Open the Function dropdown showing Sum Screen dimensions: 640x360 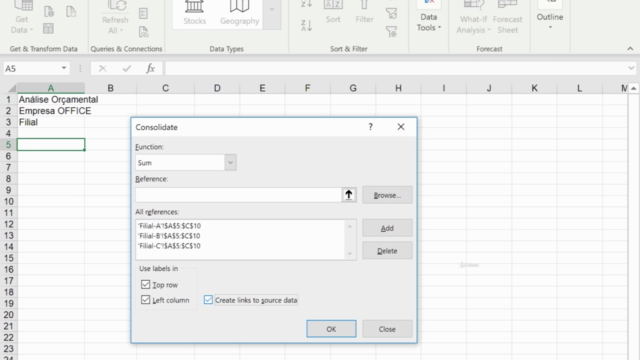[230, 162]
